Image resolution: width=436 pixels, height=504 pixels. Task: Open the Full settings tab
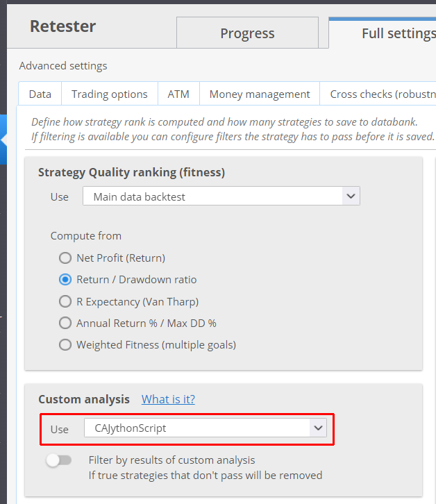383,33
